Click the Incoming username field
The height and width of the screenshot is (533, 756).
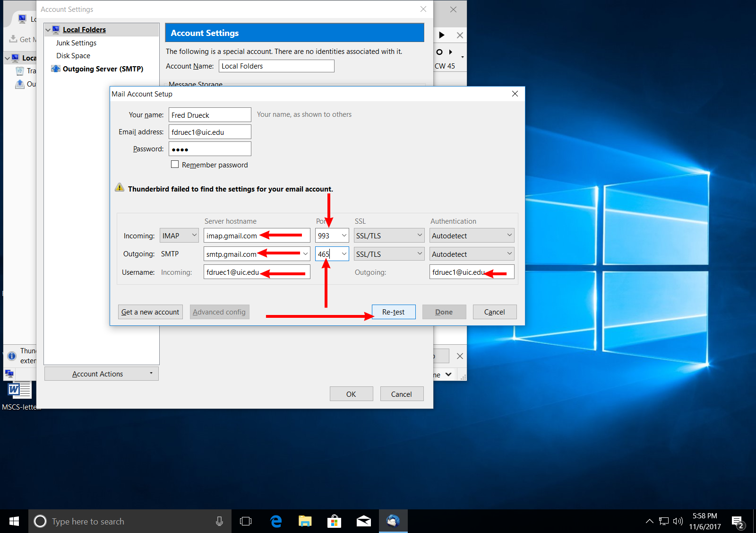257,272
